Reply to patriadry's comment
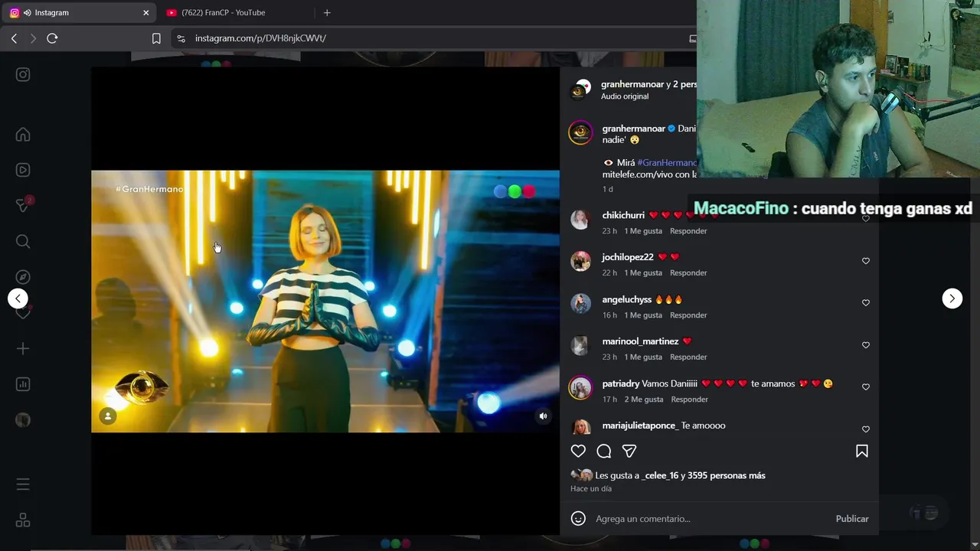 point(690,399)
